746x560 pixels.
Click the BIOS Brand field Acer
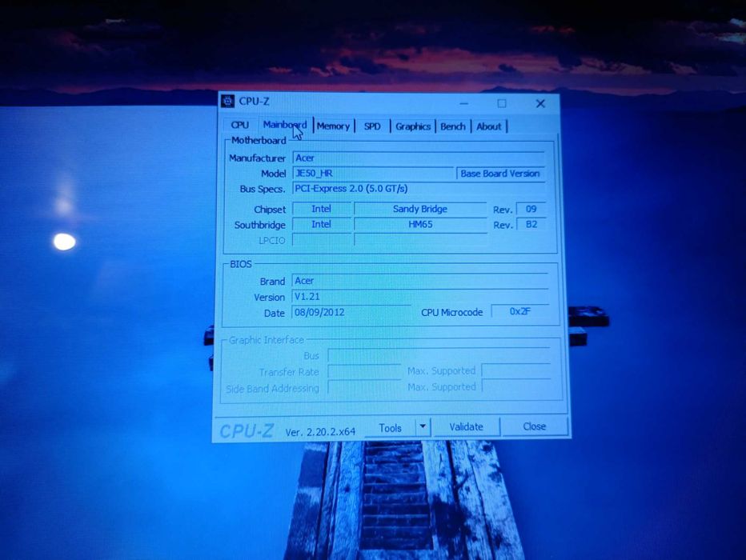pos(420,281)
